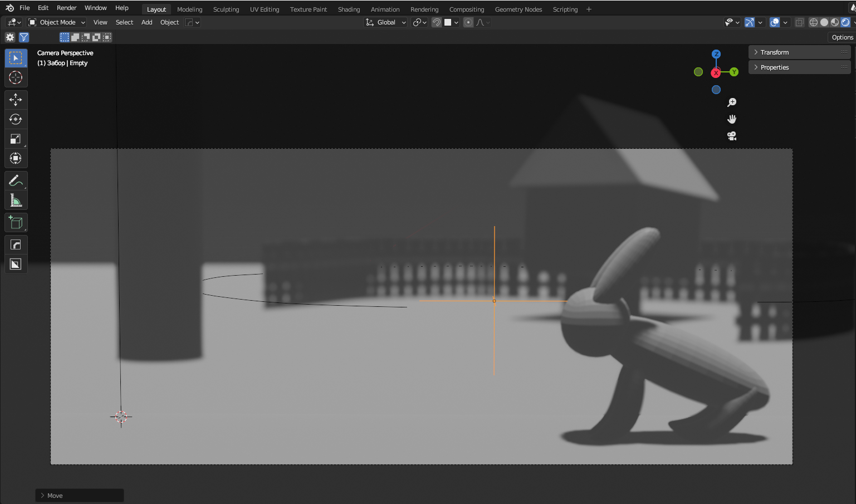Screen dimensions: 856x504
Task: Toggle proportional editing button
Action: (x=468, y=22)
